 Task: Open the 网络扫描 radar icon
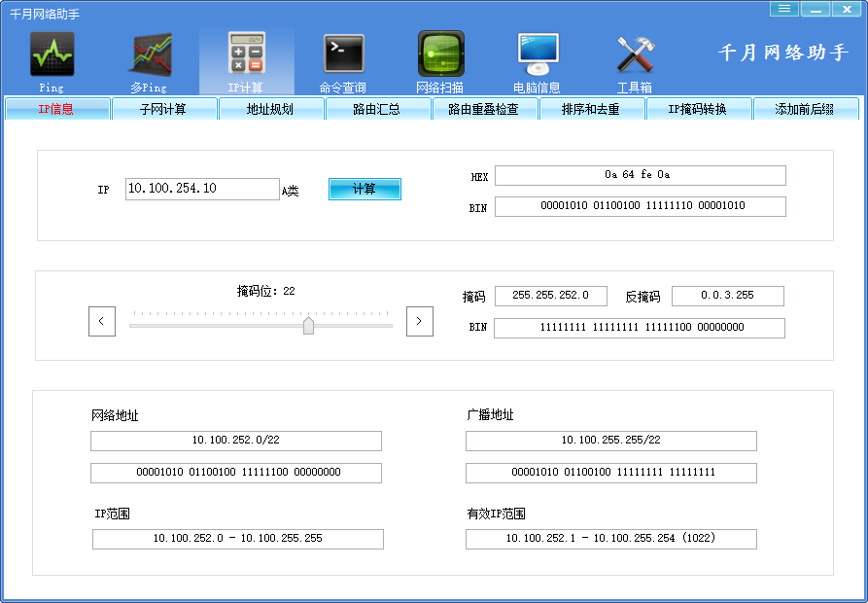(x=440, y=53)
